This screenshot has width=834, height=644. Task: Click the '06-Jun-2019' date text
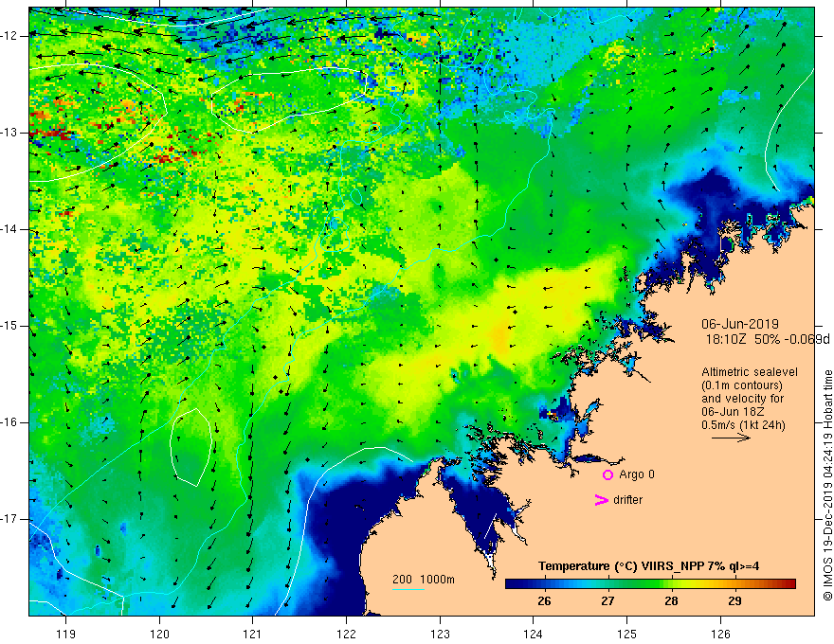[740, 324]
